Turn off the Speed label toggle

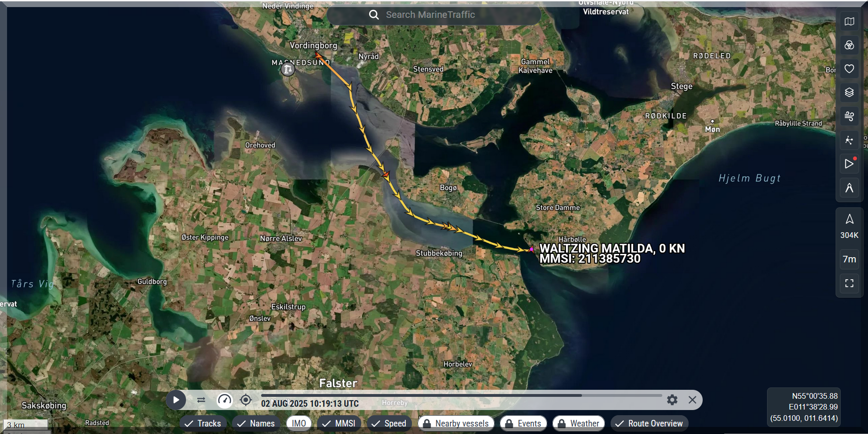pos(389,423)
